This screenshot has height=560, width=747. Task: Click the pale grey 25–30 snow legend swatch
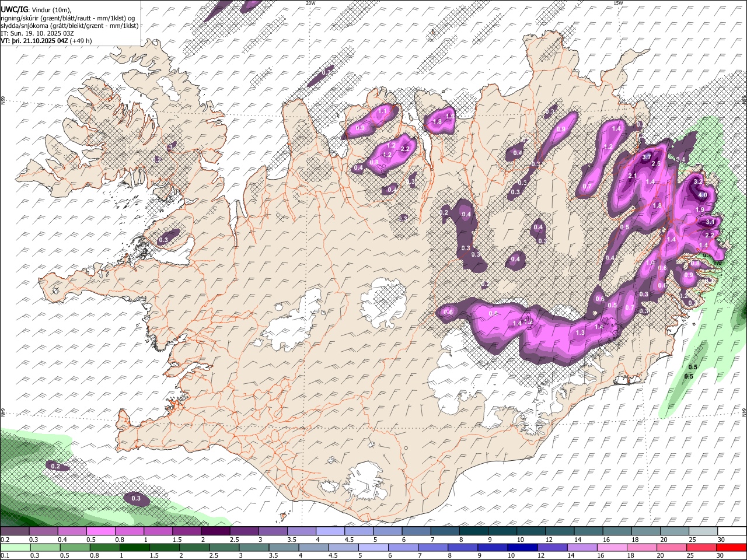coord(703,531)
